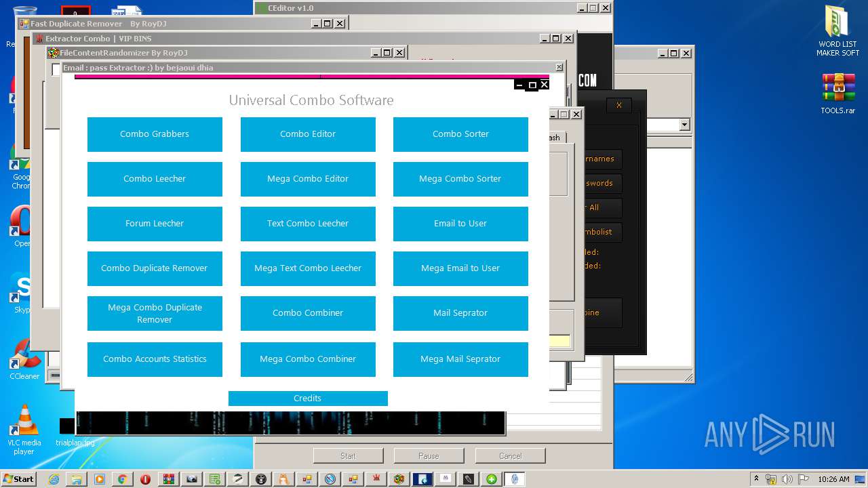Click the Universal Combo Software heading
The image size is (868, 488).
pyautogui.click(x=311, y=100)
